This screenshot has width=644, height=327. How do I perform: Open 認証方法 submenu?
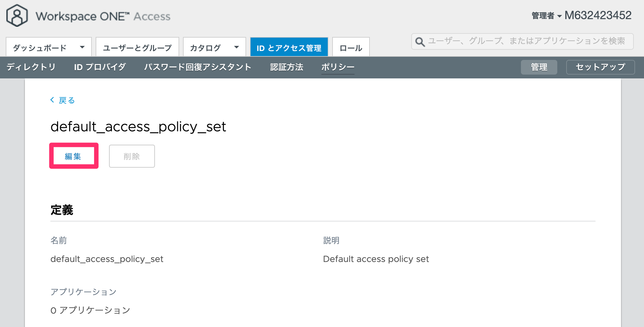tap(287, 67)
